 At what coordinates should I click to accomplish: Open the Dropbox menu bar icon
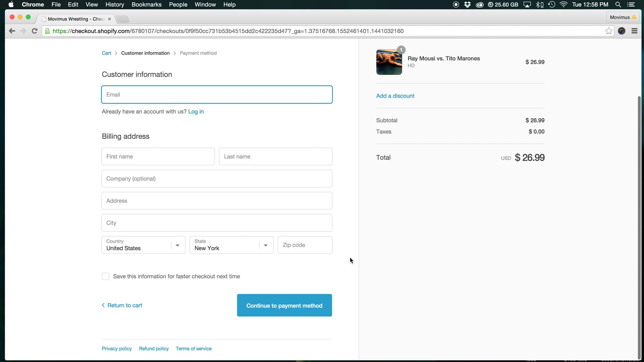[x=467, y=4]
